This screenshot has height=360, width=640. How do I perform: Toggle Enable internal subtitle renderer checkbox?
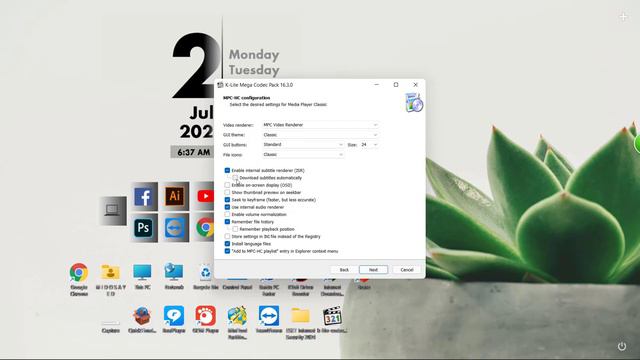point(227,170)
